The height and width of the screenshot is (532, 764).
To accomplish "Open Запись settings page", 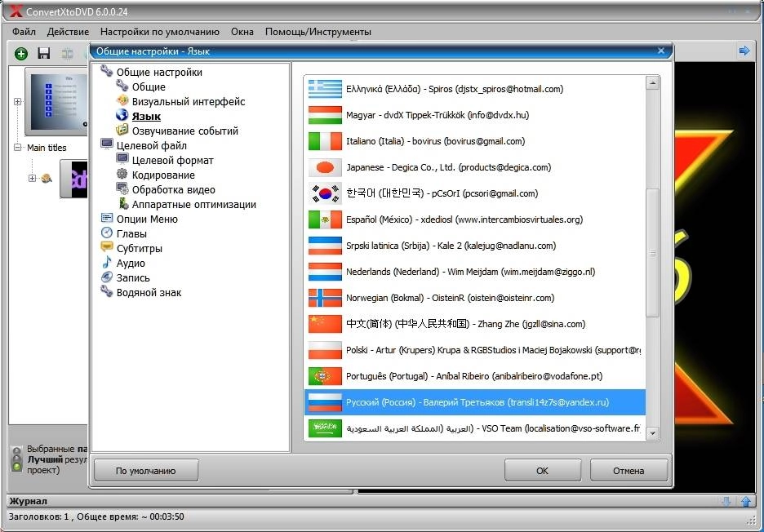I will [133, 277].
